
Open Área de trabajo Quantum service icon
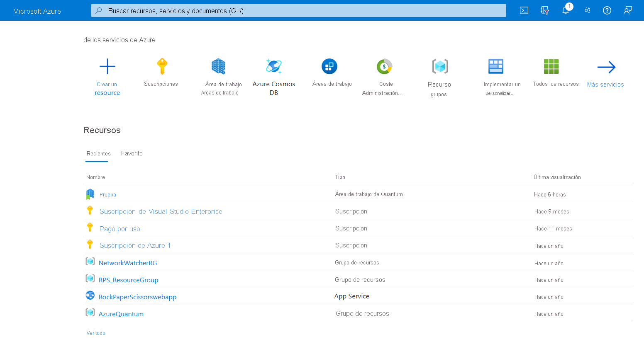click(218, 66)
